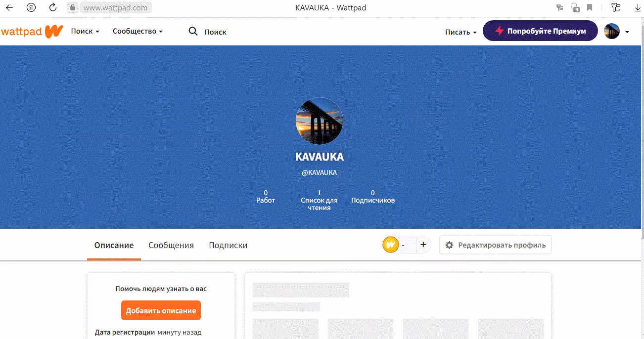Click the KAVAUKA - Wattpad page title
Viewport: 644px width, 339px height.
coord(330,7)
